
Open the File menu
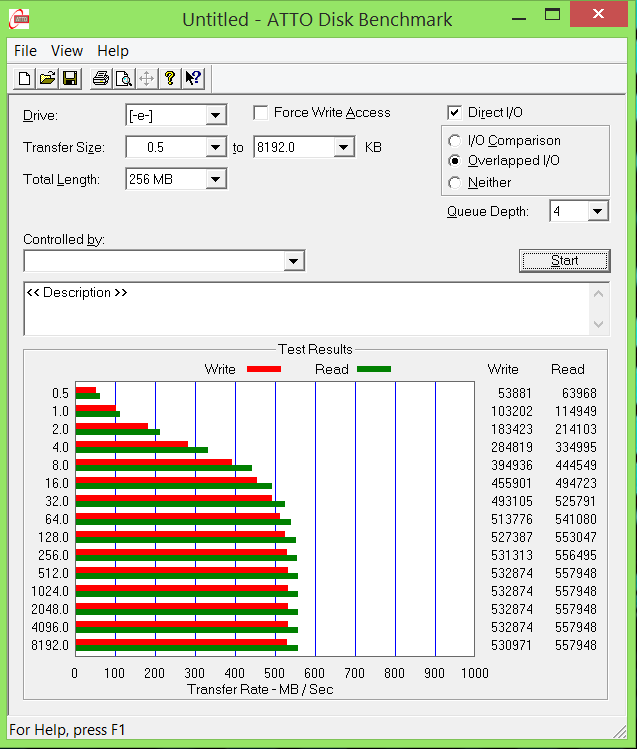25,50
